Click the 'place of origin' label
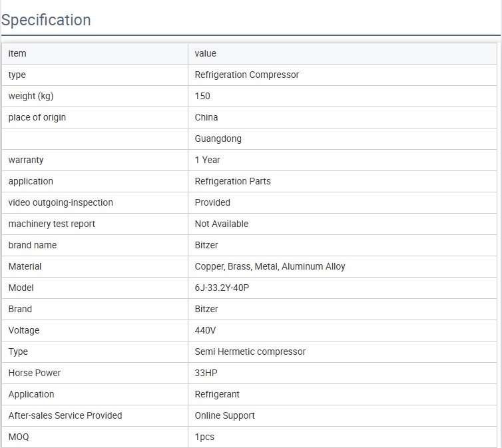Viewport: 502px width, 448px height. click(37, 117)
